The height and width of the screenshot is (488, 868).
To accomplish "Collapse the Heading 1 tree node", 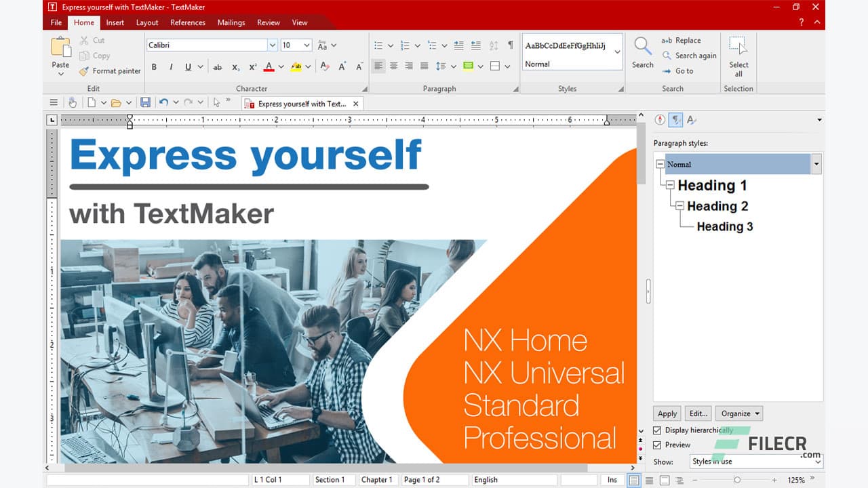I will [x=670, y=185].
